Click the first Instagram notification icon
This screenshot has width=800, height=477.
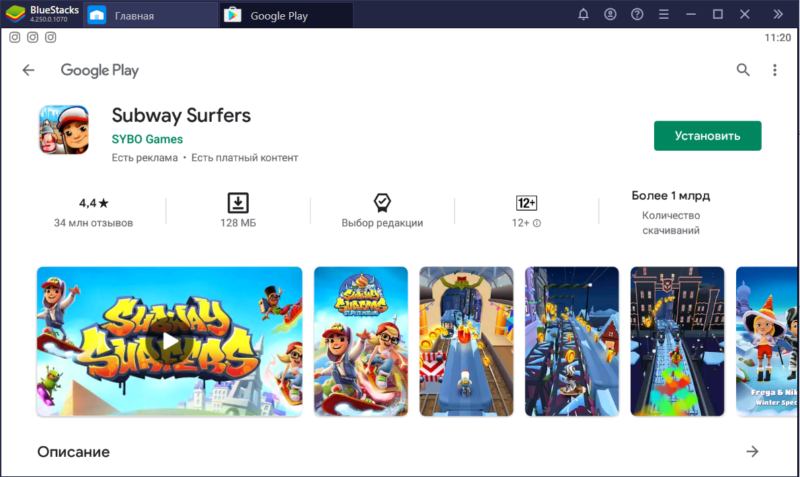(x=15, y=37)
